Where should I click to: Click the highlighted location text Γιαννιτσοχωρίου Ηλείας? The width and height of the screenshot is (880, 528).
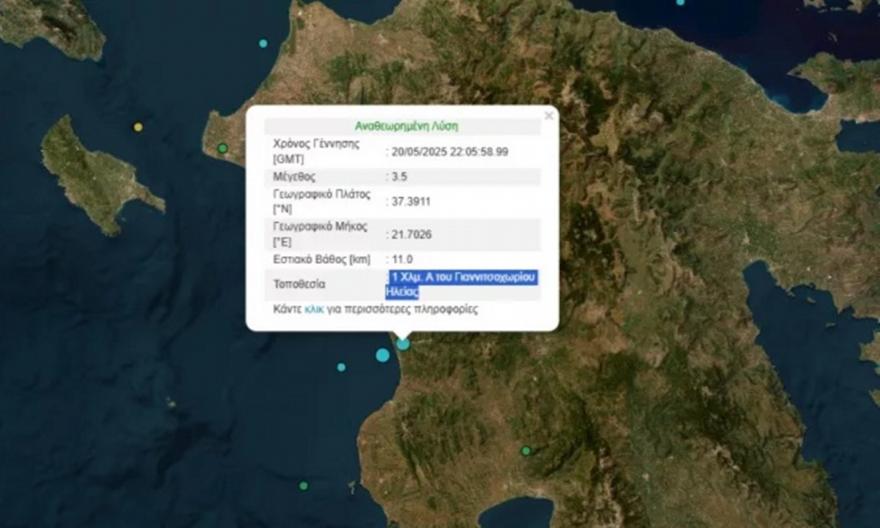(x=461, y=283)
